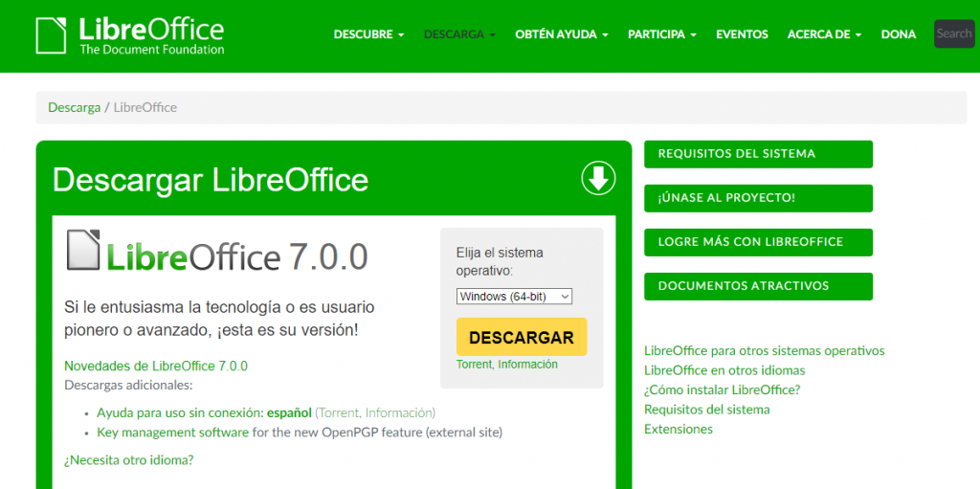This screenshot has width=980, height=489.
Task: Open the Key management software link
Action: click(x=172, y=433)
